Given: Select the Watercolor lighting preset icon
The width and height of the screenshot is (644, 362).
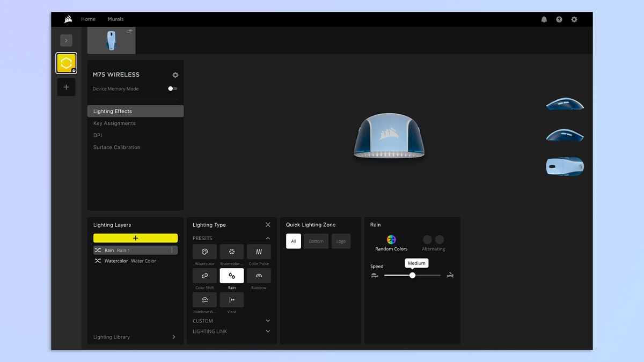Looking at the screenshot, I should [204, 252].
